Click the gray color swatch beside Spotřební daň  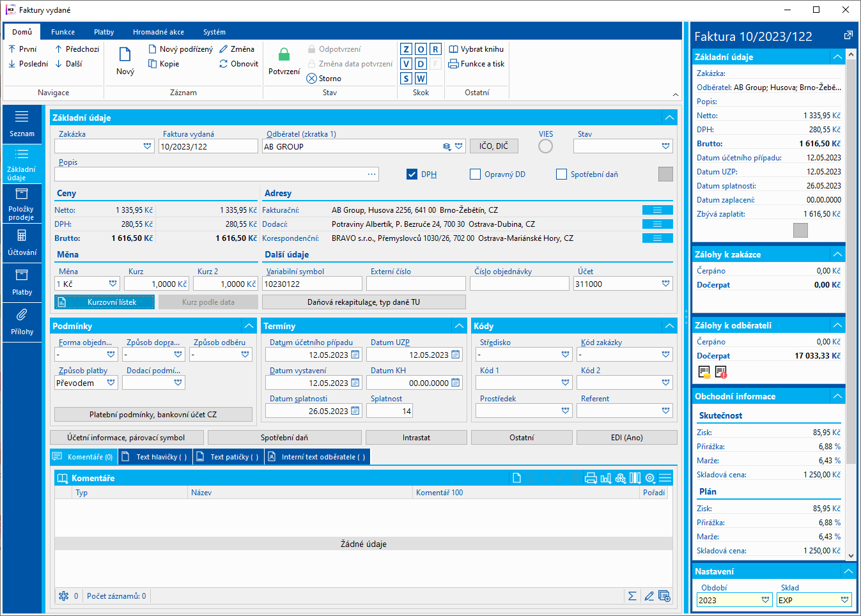click(x=665, y=174)
